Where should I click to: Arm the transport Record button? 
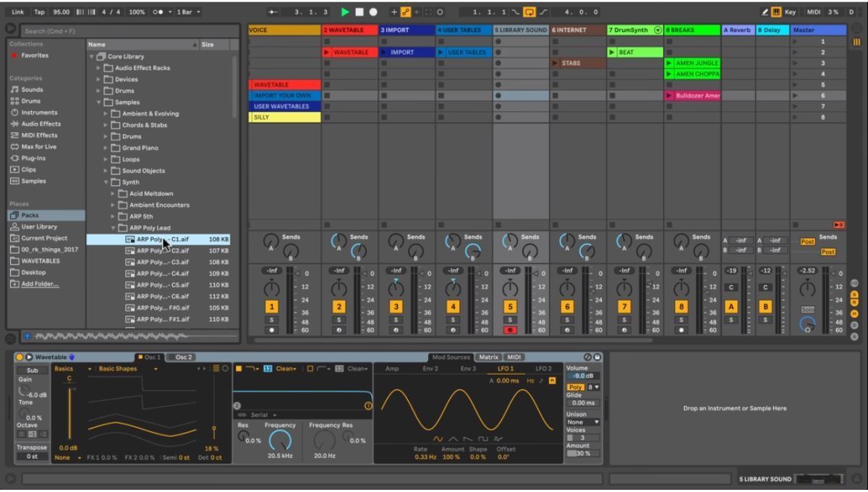[373, 12]
